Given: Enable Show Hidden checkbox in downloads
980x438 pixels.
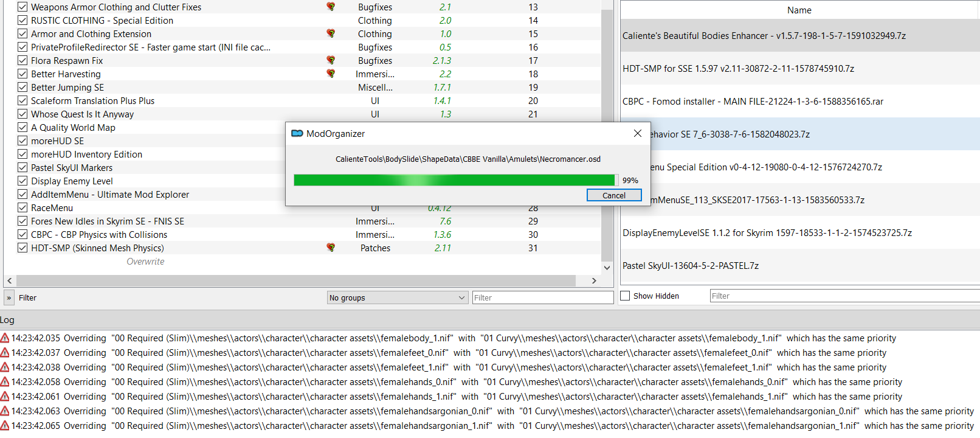Looking at the screenshot, I should (625, 296).
